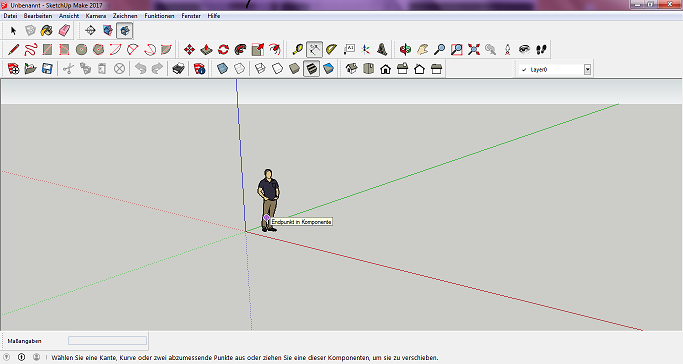Activate the Push/Pull tool
The height and width of the screenshot is (364, 683).
point(206,49)
